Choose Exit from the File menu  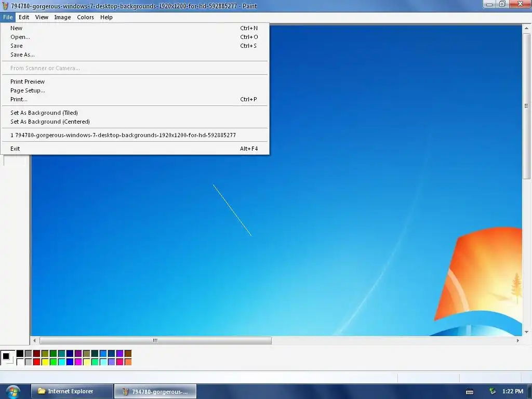(x=135, y=149)
